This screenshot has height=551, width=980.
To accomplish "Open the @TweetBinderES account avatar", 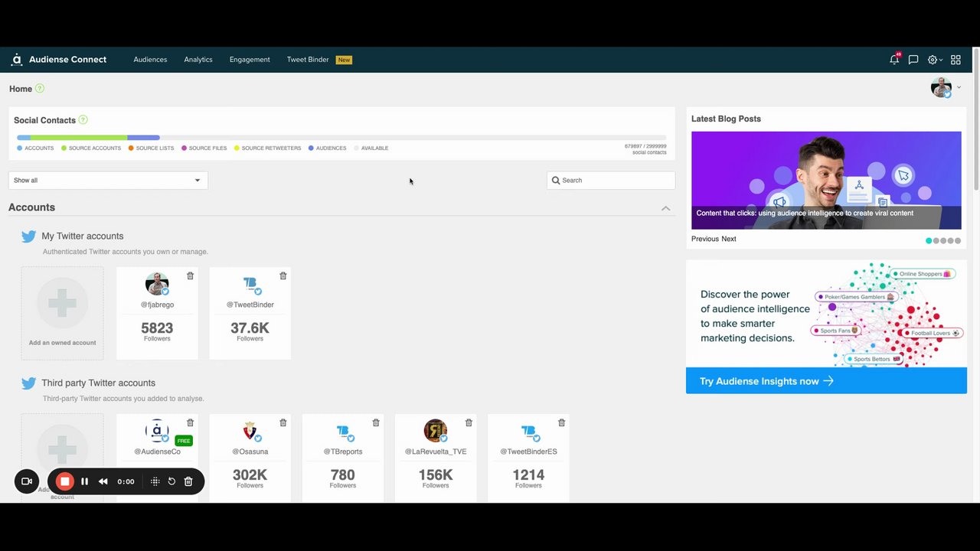I will [528, 431].
